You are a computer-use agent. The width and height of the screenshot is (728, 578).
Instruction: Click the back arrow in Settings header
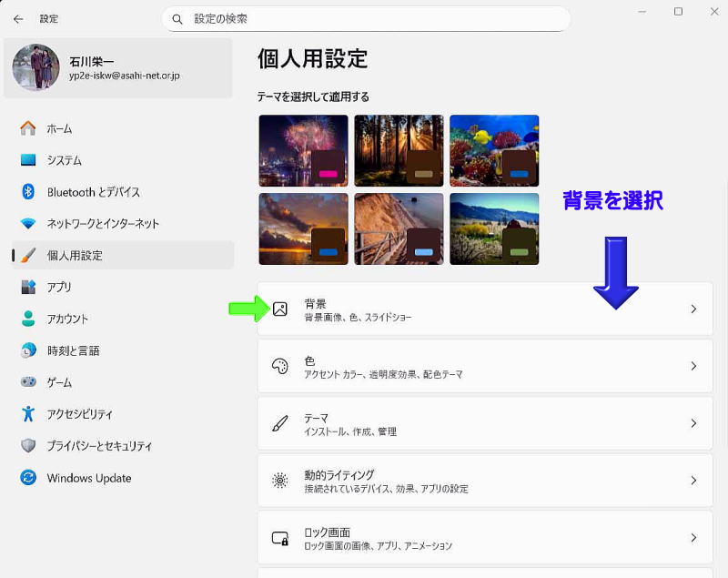pyautogui.click(x=18, y=18)
